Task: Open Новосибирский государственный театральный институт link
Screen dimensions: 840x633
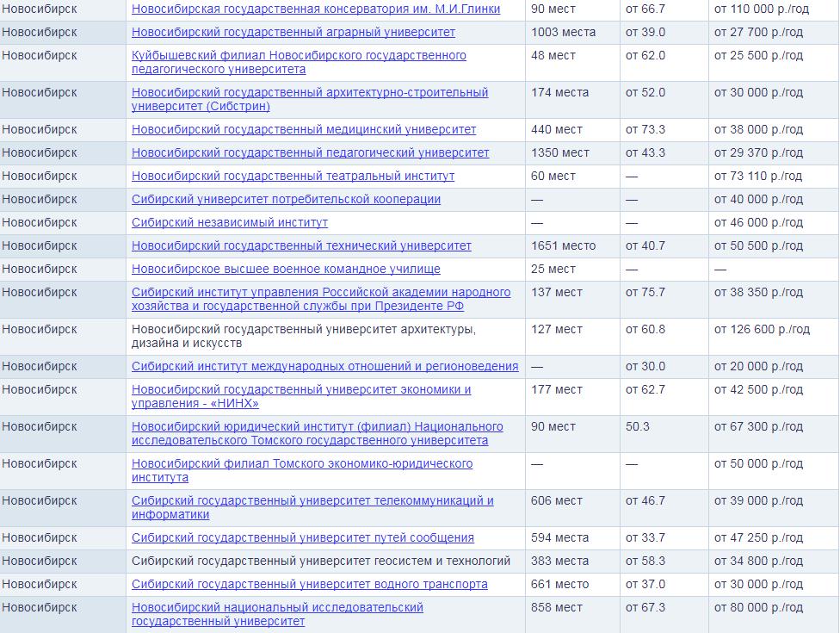Action: click(x=293, y=176)
